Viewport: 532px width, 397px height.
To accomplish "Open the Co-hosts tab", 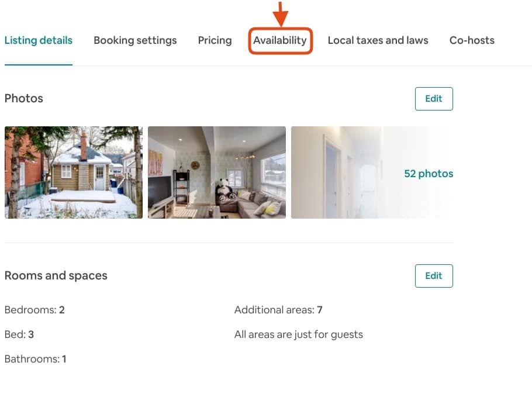I will (472, 40).
